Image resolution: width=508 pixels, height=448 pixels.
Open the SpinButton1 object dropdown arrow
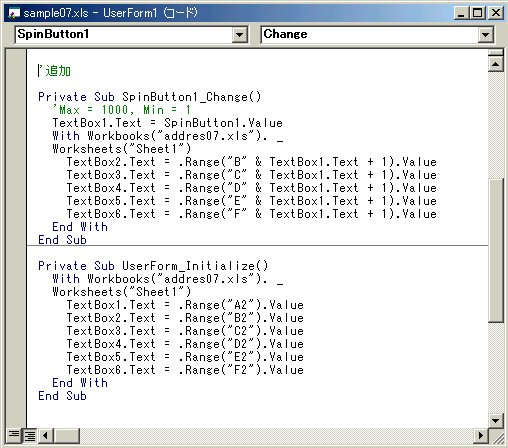(x=239, y=35)
